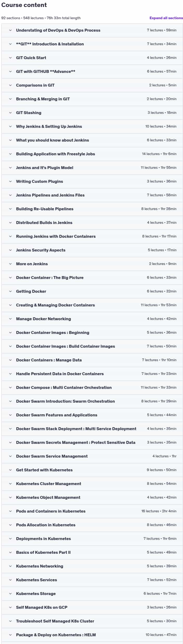Screen dimensions: 183x644
Task: Expand chevron for Comparisons in GIT
Action: 10,85
